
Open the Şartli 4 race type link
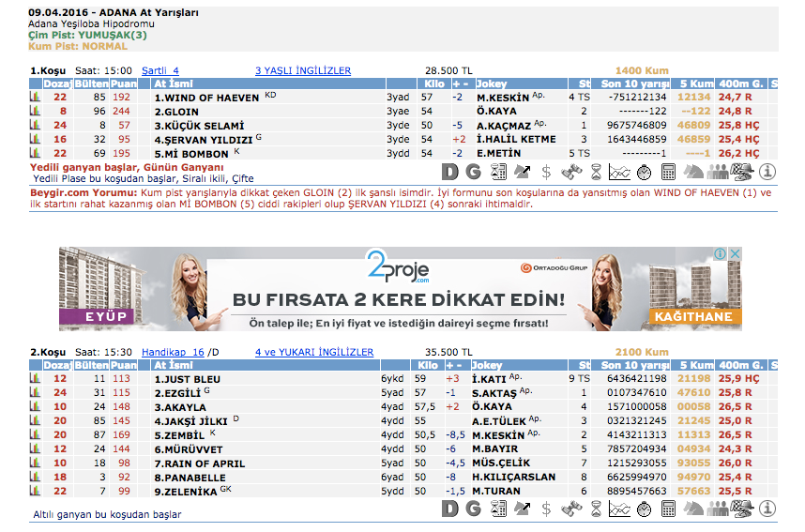coord(160,70)
